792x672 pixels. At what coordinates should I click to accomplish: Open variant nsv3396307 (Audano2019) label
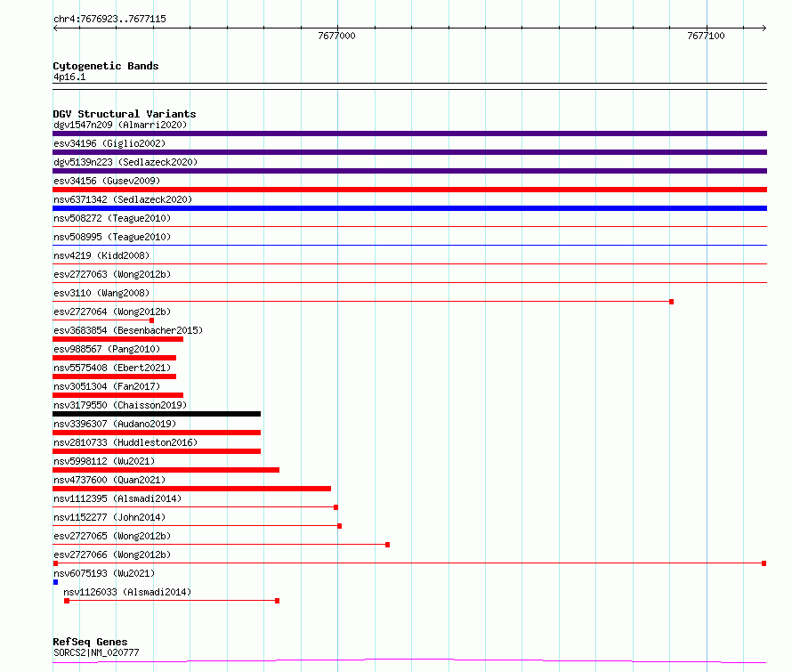click(115, 424)
